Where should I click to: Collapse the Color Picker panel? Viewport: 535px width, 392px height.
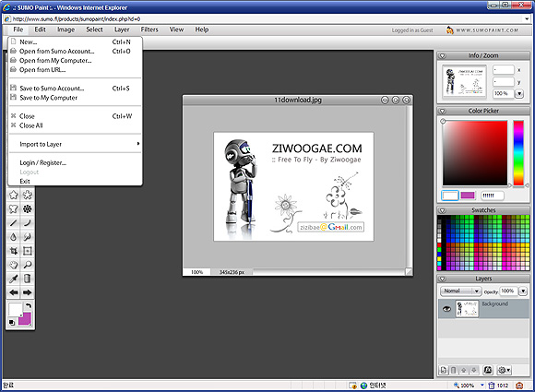pos(442,112)
